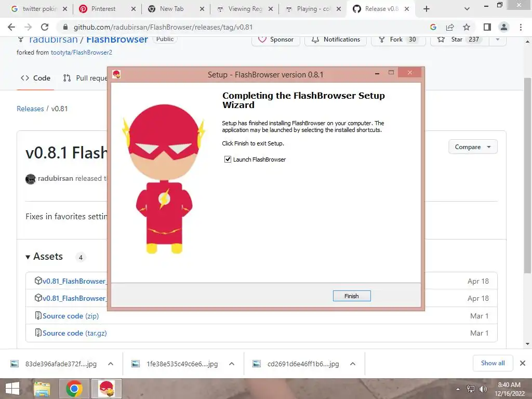Switch to the New Tab tab

pyautogui.click(x=171, y=9)
